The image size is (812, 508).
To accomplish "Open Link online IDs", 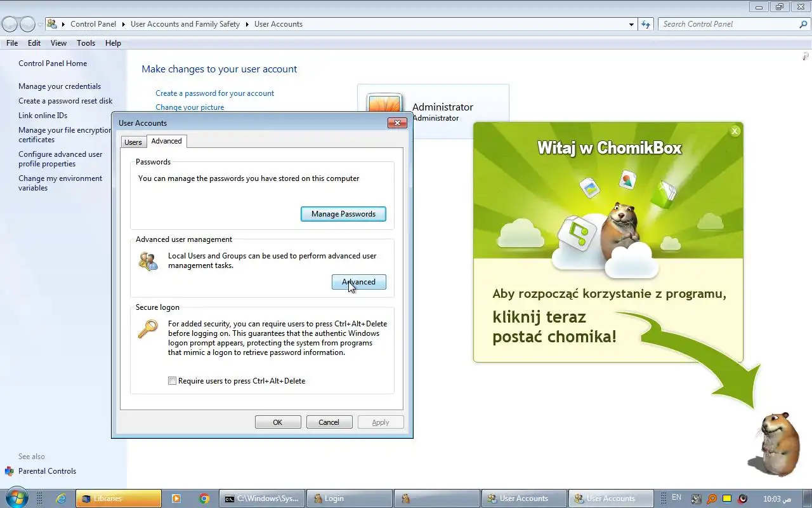I will click(x=43, y=116).
